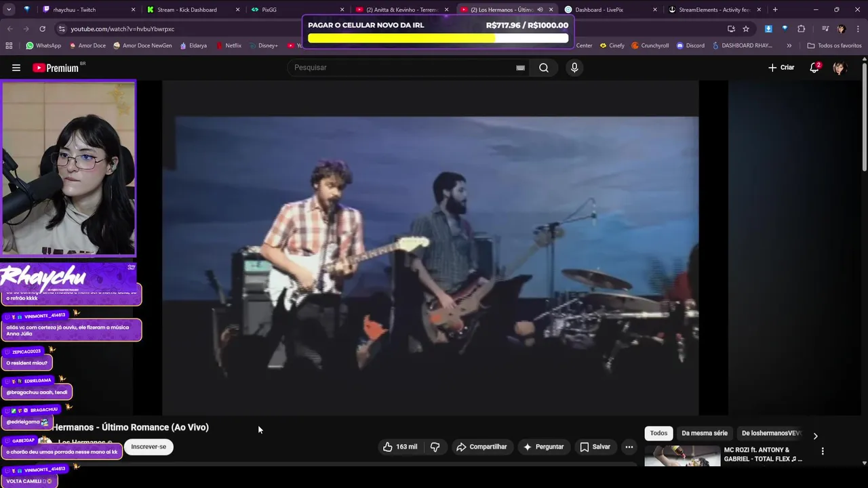Click the search magnifier button
This screenshot has width=868, height=488.
[x=544, y=68]
